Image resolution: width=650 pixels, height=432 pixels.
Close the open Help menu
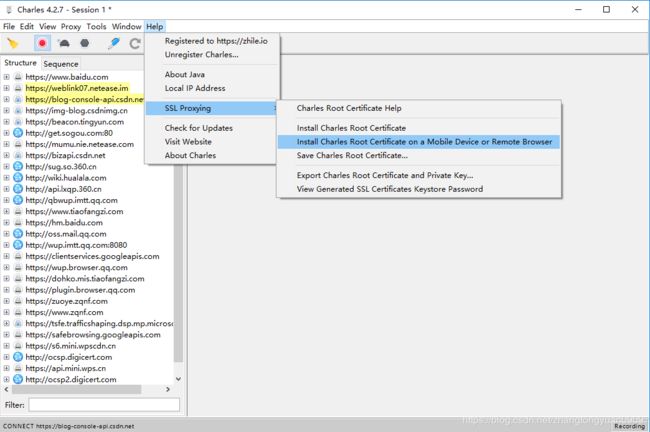pyautogui.click(x=155, y=27)
